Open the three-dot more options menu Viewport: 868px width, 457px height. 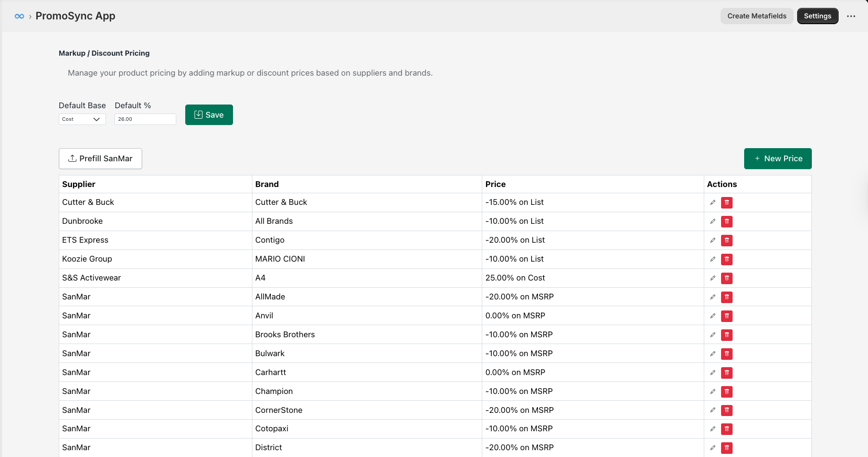pyautogui.click(x=851, y=16)
